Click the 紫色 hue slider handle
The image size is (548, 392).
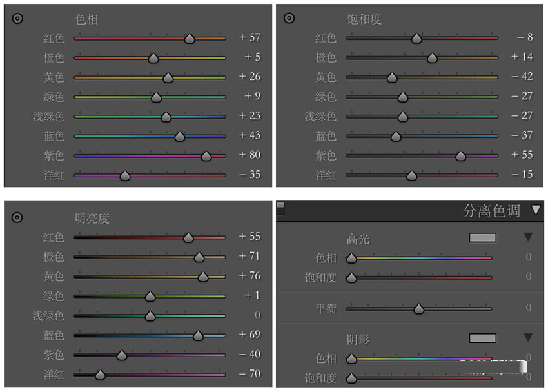pos(206,156)
